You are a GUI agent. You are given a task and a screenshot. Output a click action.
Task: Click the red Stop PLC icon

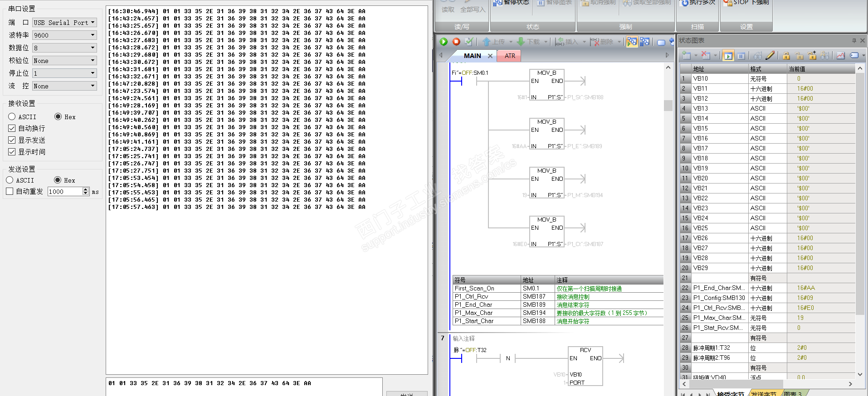coord(456,42)
